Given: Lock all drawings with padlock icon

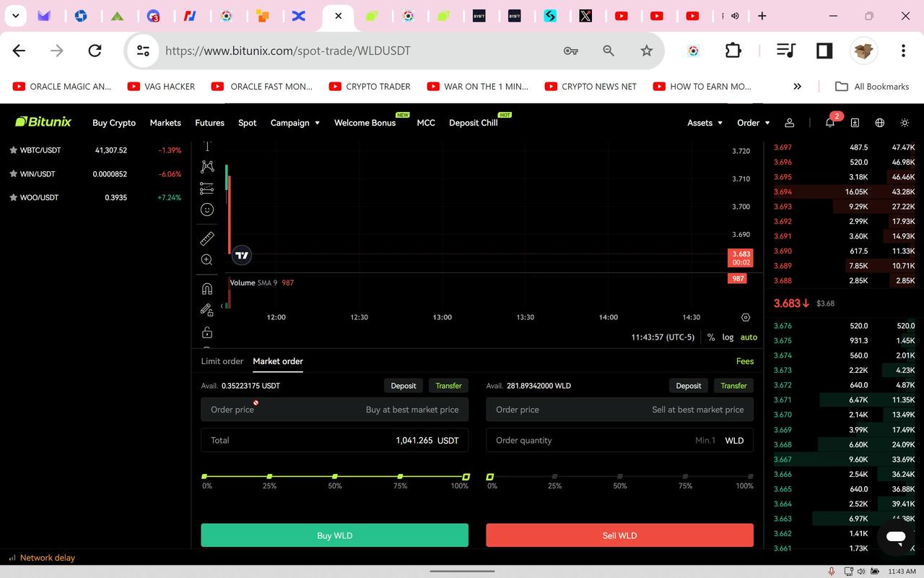Looking at the screenshot, I should (x=207, y=332).
